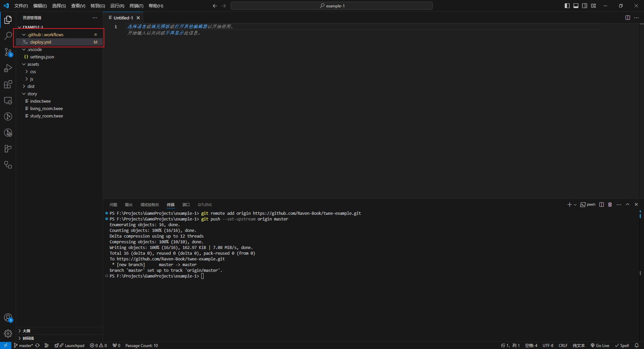Collapse the story folder
The image size is (644, 349).
point(59,94)
